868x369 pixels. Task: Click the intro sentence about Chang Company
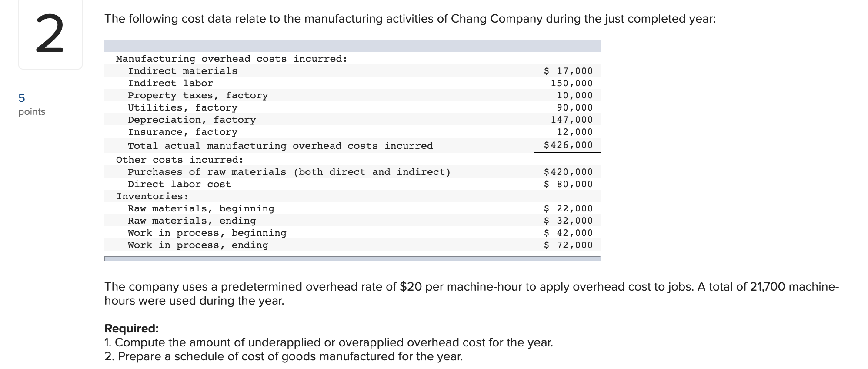[x=410, y=19]
